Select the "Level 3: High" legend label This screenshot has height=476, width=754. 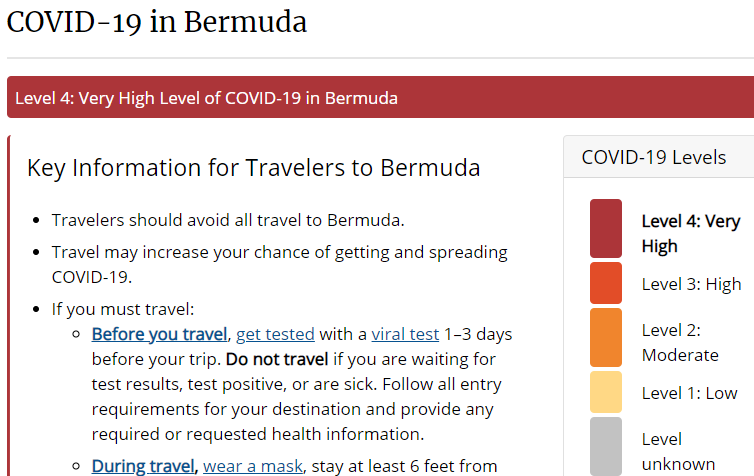coord(691,284)
